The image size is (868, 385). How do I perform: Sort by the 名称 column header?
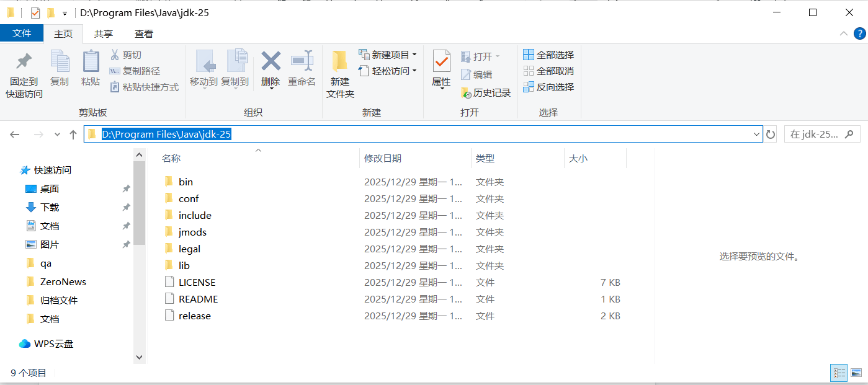tap(171, 158)
